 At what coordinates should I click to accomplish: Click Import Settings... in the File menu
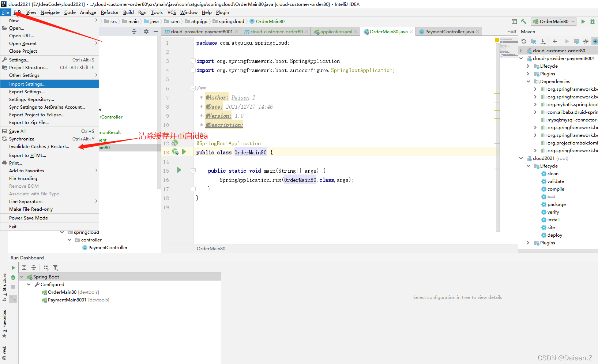pos(49,84)
